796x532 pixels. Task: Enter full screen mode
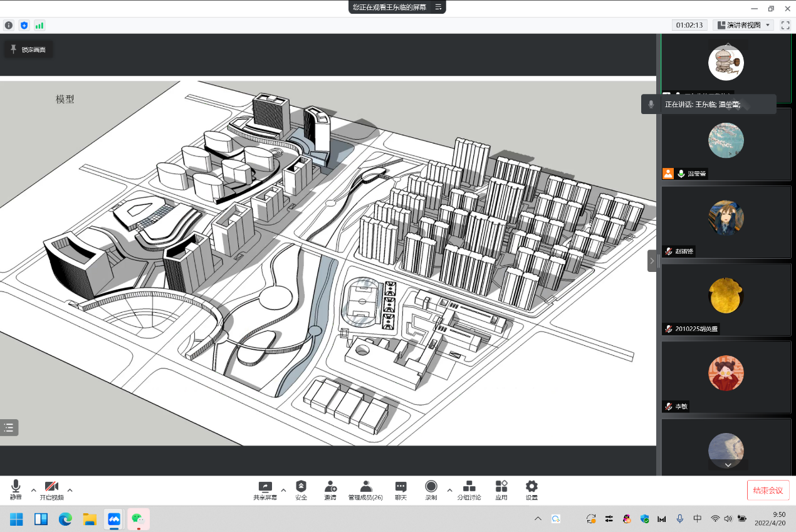[785, 26]
